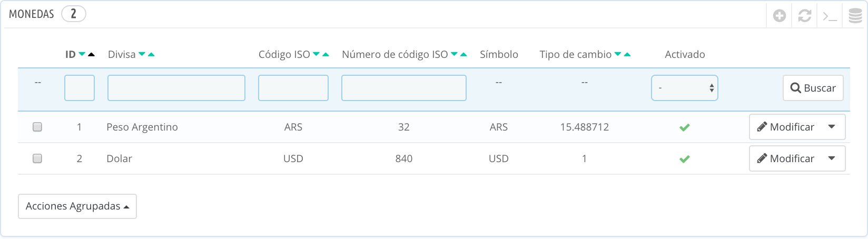868x239 pixels.
Task: Click the Buscar search button
Action: pos(813,88)
